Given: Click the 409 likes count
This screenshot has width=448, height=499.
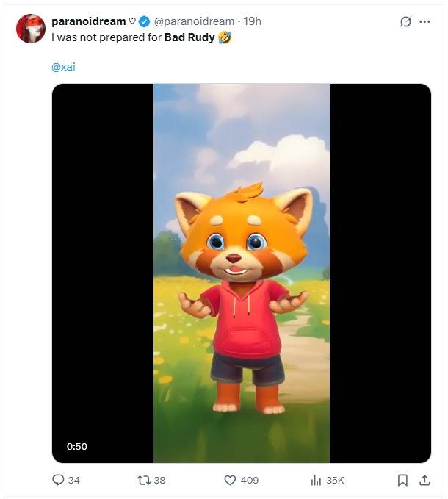Looking at the screenshot, I should coord(250,480).
